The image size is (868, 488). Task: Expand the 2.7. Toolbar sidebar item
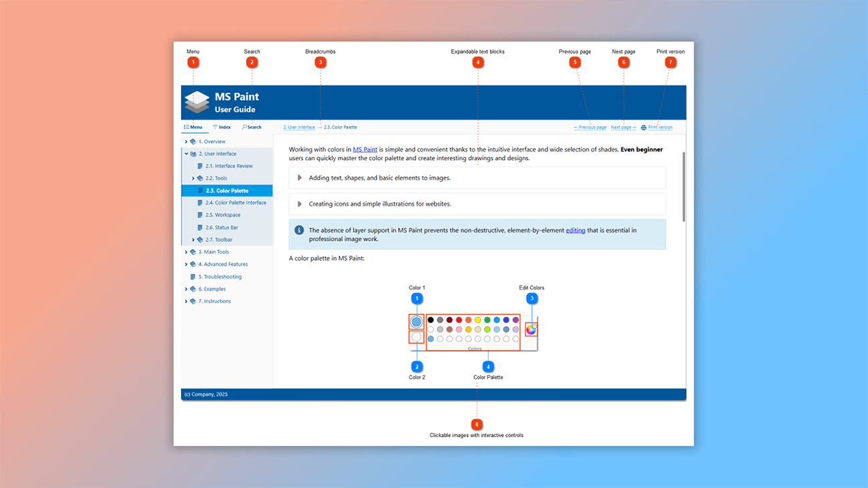(x=193, y=239)
